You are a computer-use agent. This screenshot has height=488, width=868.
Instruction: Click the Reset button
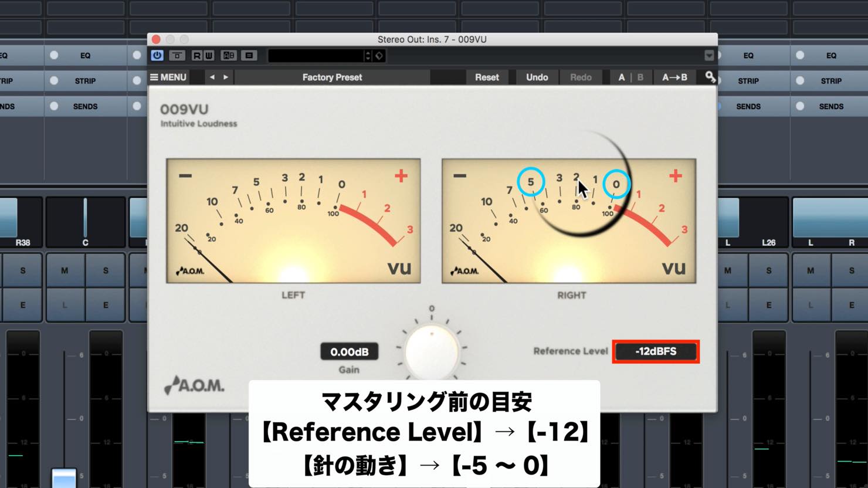coord(487,77)
